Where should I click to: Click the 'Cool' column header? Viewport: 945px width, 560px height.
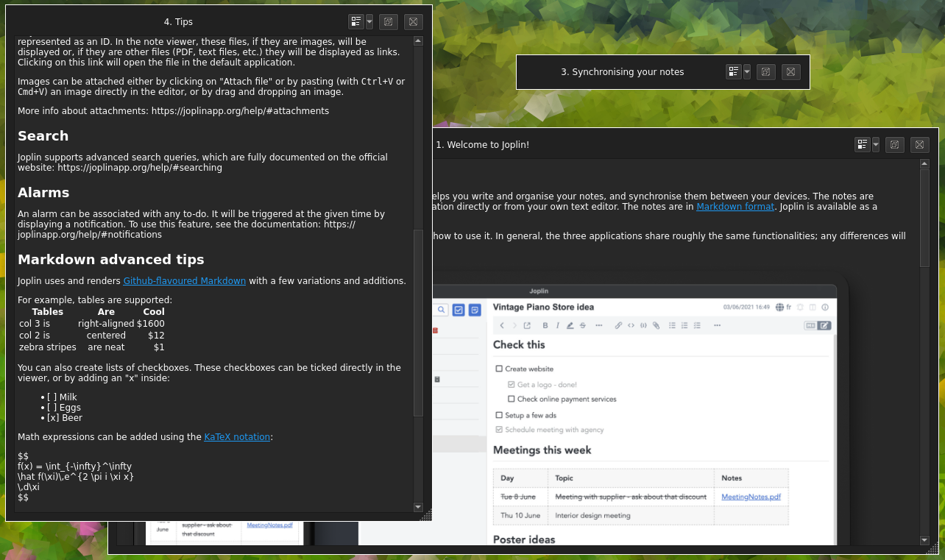[154, 312]
